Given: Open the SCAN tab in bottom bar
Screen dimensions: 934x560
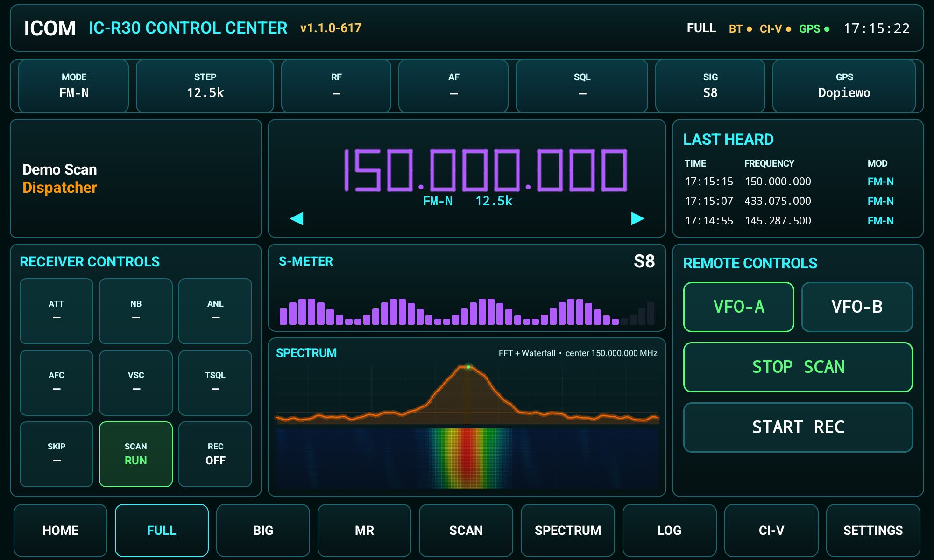Looking at the screenshot, I should [466, 531].
